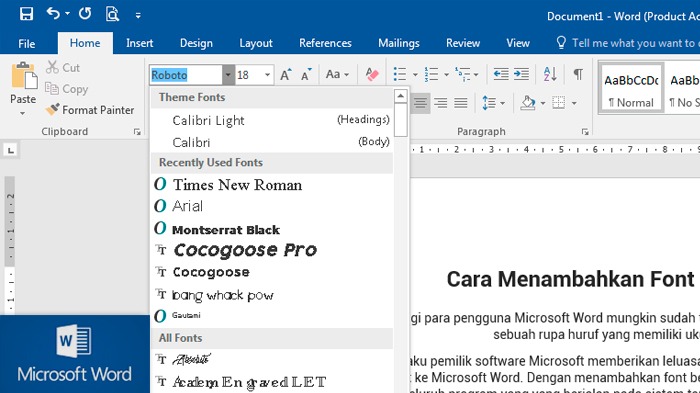Increase the paragraph indent
This screenshot has width=700, height=393.
tap(521, 74)
